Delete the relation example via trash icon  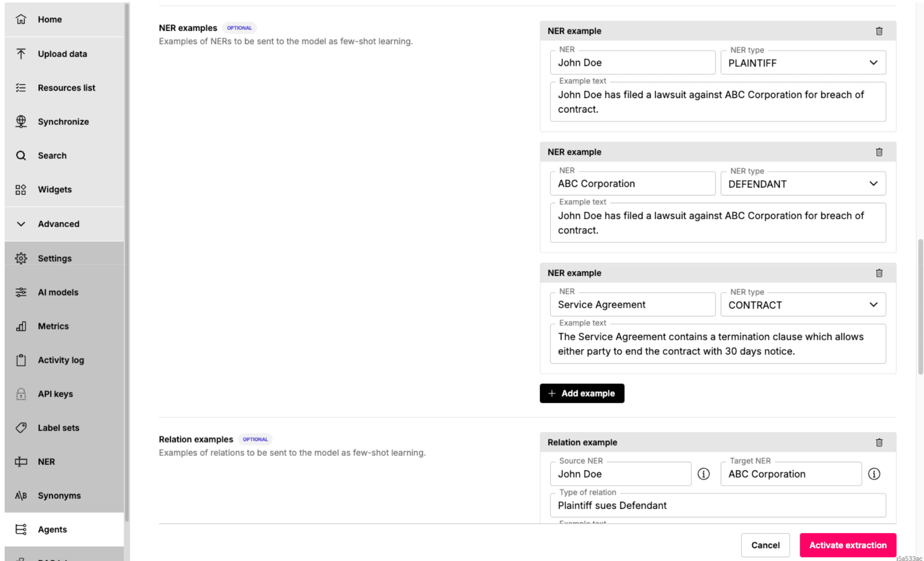coord(879,442)
